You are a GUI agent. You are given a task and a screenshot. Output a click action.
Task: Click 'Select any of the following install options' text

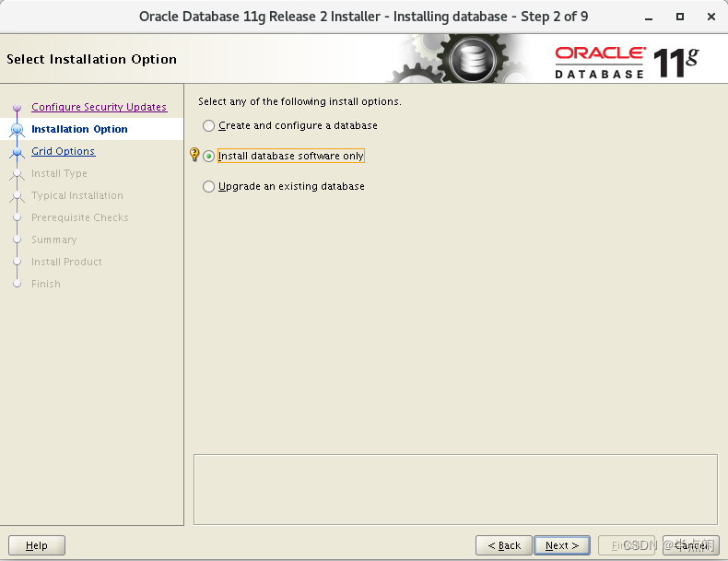tap(299, 101)
